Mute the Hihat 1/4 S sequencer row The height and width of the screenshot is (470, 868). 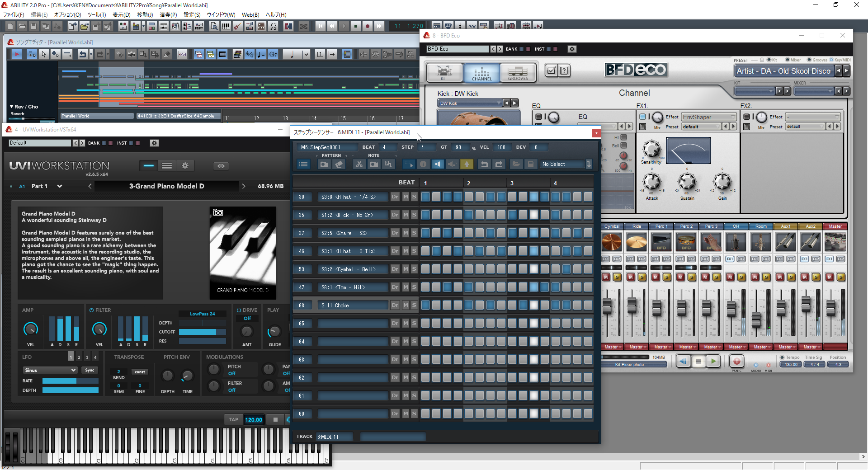tap(406, 197)
